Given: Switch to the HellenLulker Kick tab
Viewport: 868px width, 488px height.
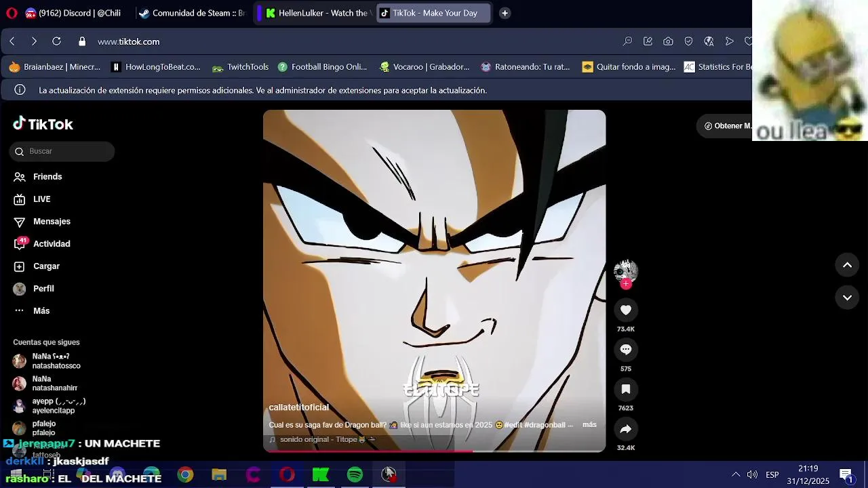Looking at the screenshot, I should coord(317,13).
